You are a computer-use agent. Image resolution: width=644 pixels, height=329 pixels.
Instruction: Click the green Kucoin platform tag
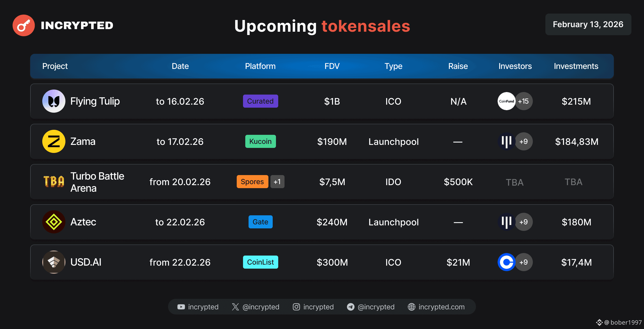pyautogui.click(x=261, y=141)
